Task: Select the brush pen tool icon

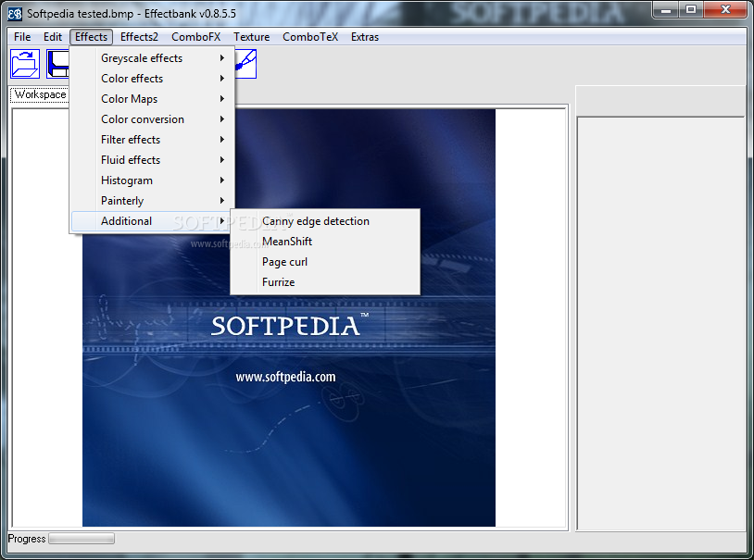Action: [x=245, y=64]
